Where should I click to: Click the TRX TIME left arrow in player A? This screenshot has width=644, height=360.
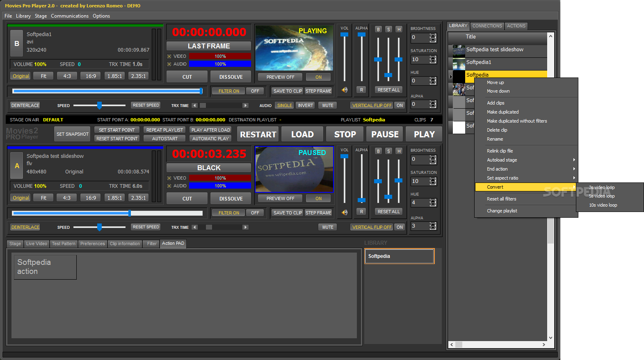pyautogui.click(x=195, y=227)
